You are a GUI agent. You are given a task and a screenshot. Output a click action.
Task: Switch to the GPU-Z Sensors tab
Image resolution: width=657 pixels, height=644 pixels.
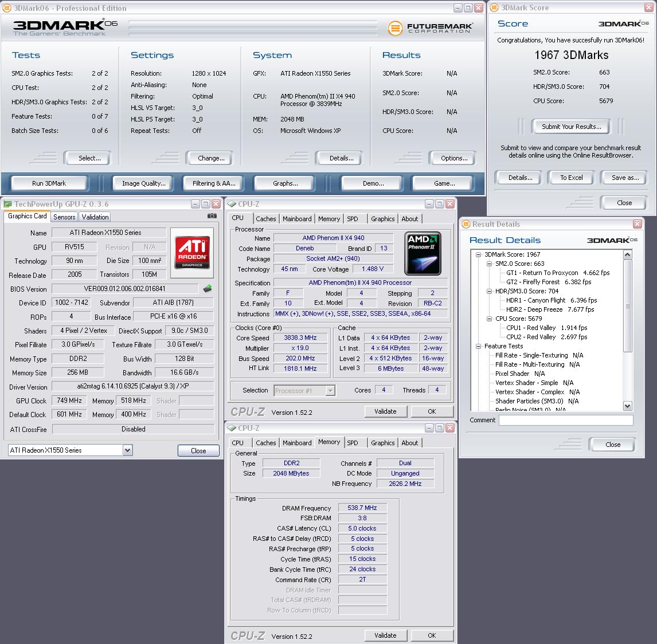[x=64, y=217]
